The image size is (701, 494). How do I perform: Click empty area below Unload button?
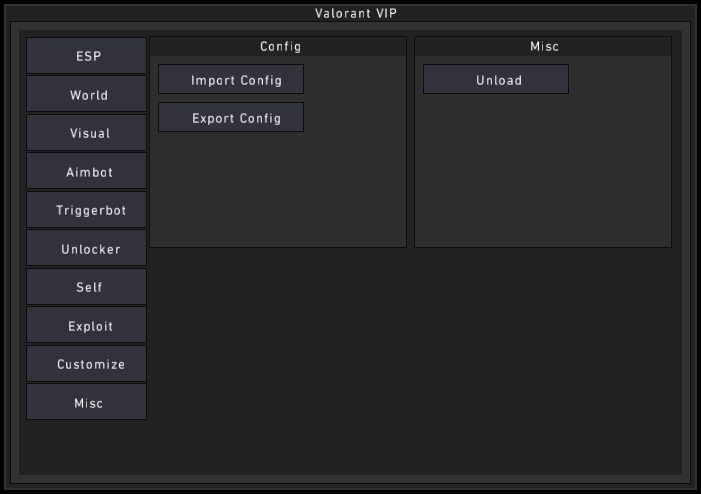(x=543, y=170)
